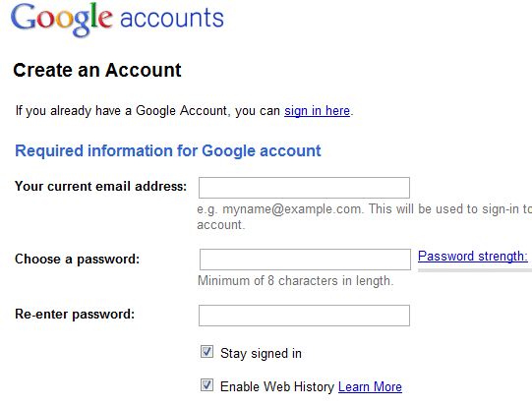Click the 'Your current email address' label
532x406 pixels.
coord(100,186)
